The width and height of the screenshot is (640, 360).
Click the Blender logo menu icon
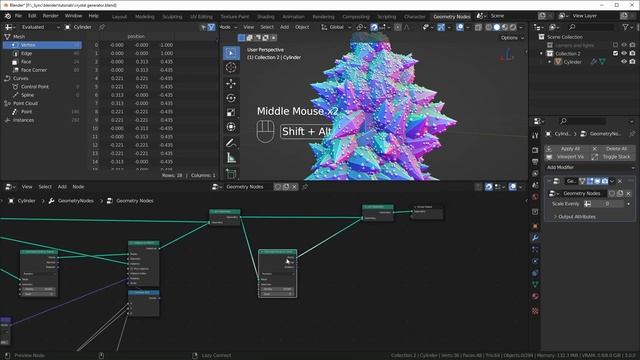[x=7, y=16]
